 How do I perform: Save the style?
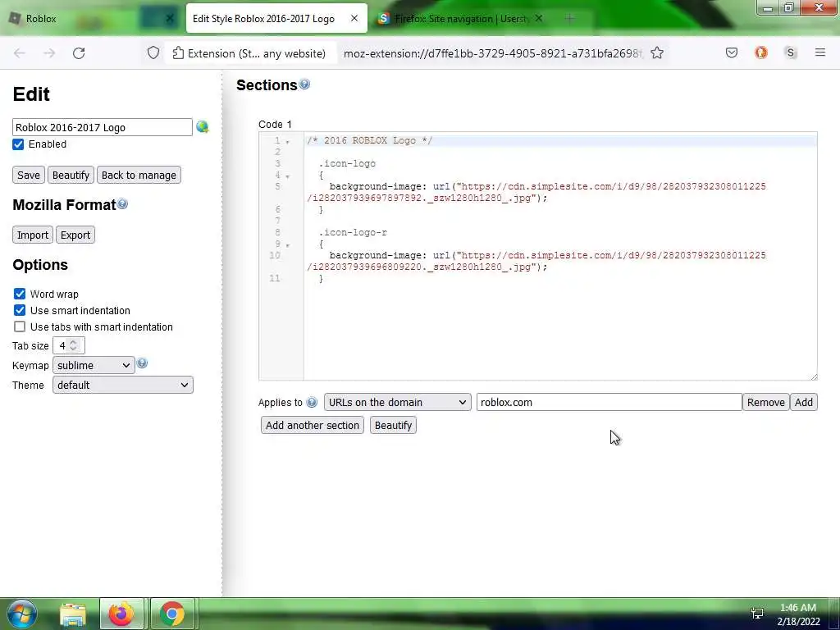[29, 176]
